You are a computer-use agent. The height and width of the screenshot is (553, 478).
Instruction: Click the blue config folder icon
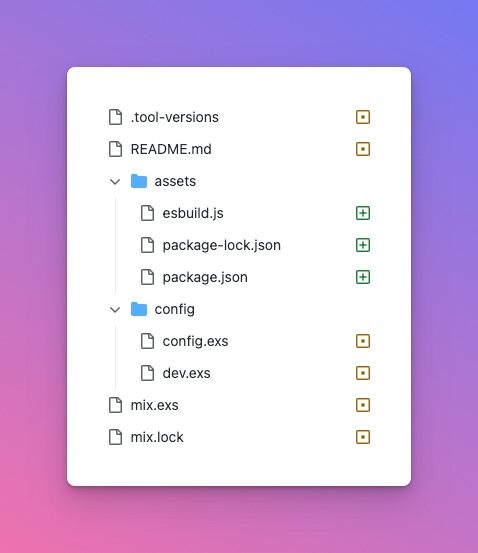click(x=139, y=309)
